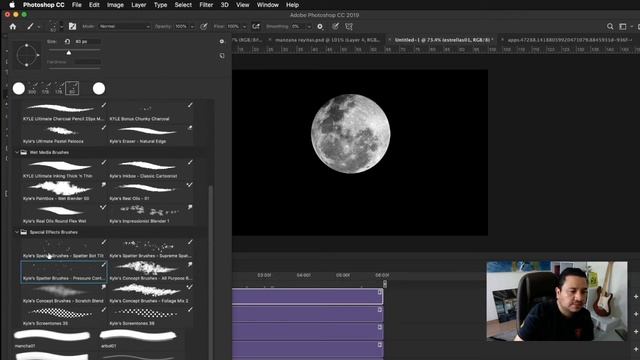Select KYLE Bonus Chunky Charcoal brush
Viewport: 640px width, 360px height.
tap(151, 112)
